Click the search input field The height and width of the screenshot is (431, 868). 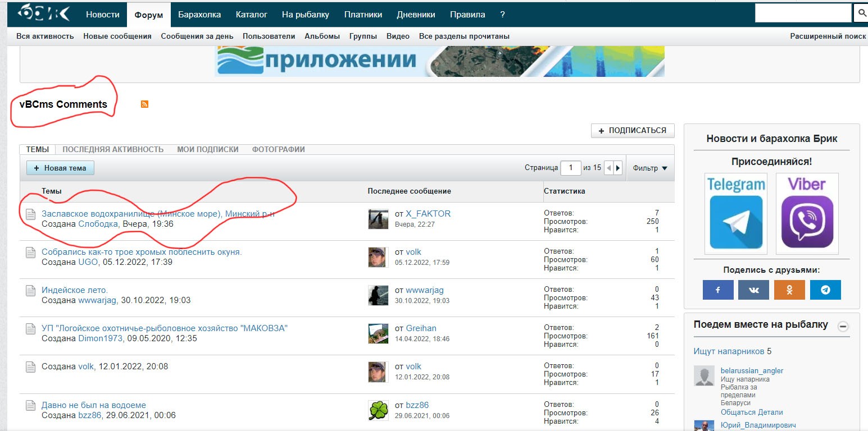pyautogui.click(x=803, y=13)
